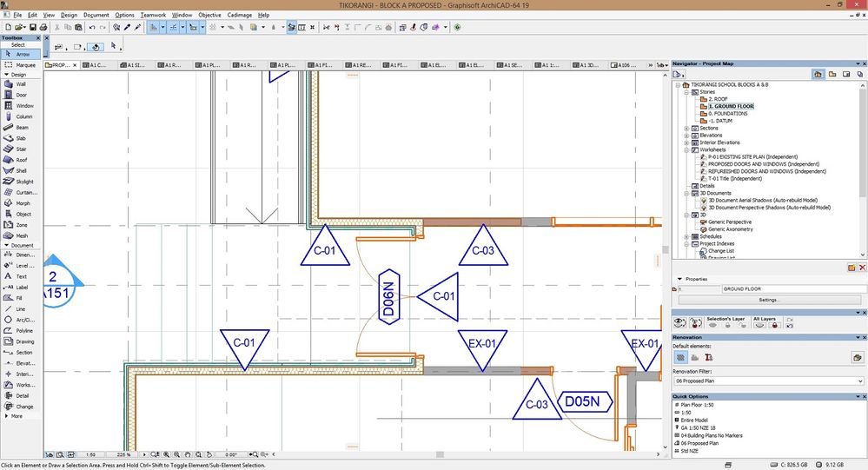Click the Settings... button in Properties
This screenshot has height=470, width=868.
coord(768,300)
